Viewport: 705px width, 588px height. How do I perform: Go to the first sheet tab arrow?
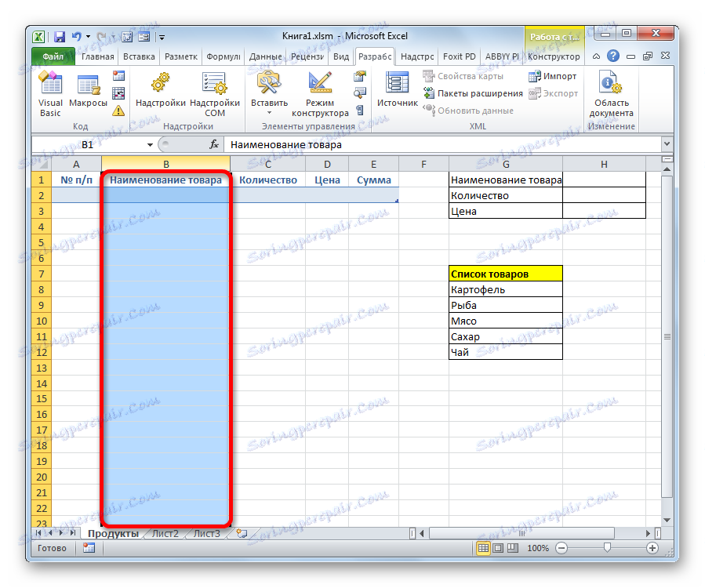click(38, 533)
